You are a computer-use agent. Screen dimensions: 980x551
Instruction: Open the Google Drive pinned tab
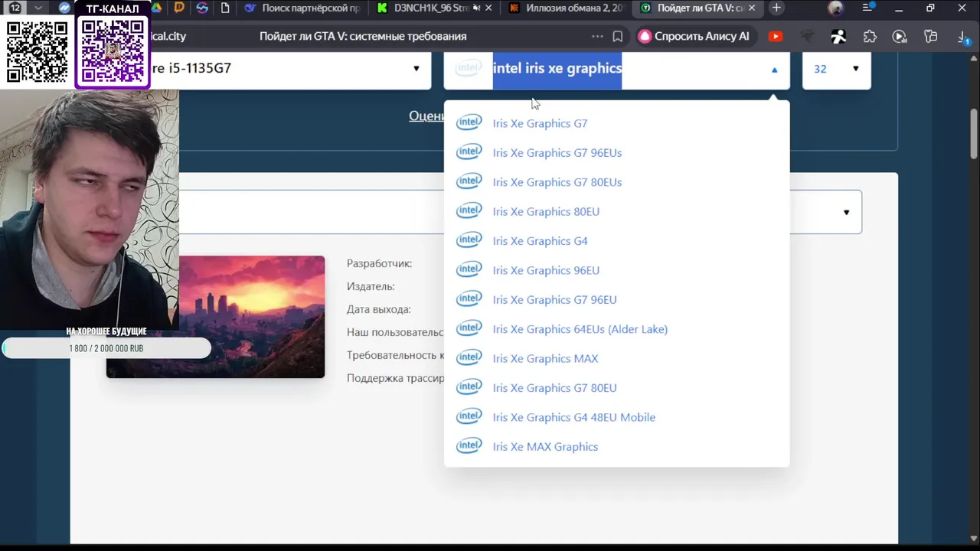pyautogui.click(x=157, y=8)
